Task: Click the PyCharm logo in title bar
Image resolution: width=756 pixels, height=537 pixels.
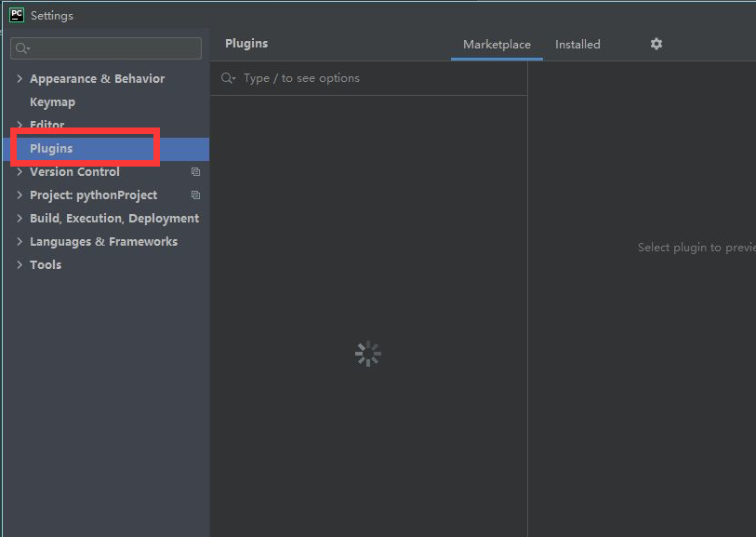Action: [17, 15]
